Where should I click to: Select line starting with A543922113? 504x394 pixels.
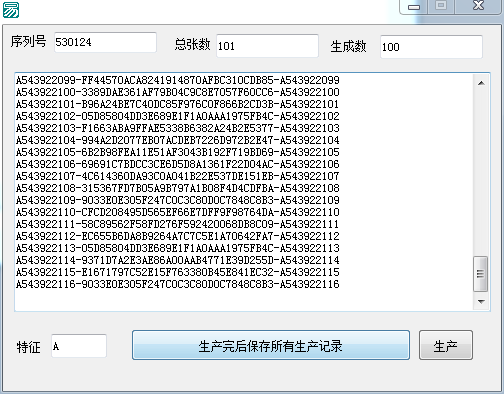178,248
